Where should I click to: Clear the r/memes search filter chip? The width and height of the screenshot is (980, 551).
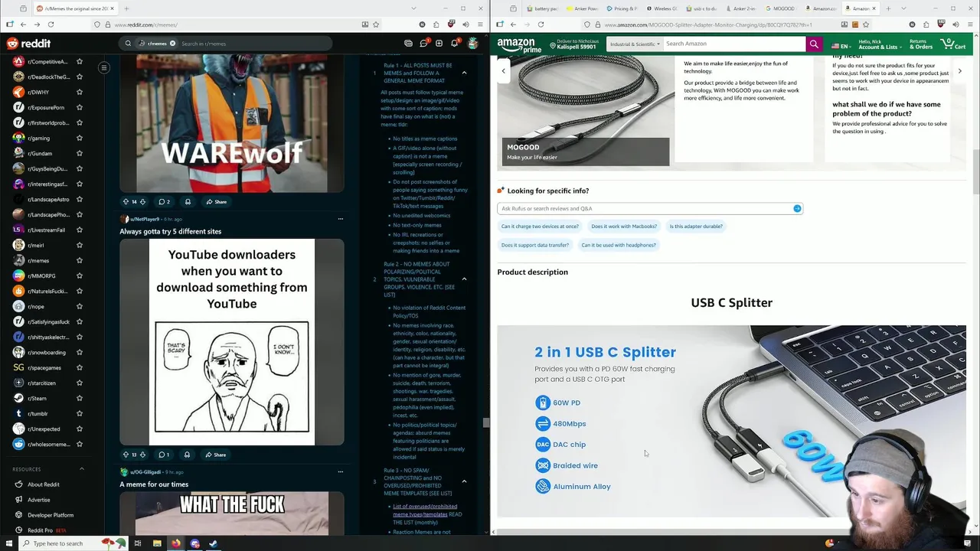(172, 44)
